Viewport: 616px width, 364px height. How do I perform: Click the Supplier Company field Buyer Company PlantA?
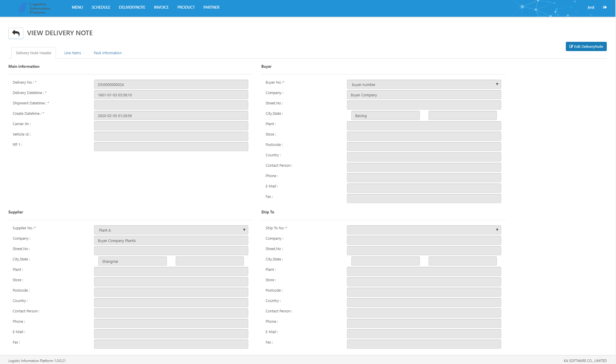pos(171,240)
